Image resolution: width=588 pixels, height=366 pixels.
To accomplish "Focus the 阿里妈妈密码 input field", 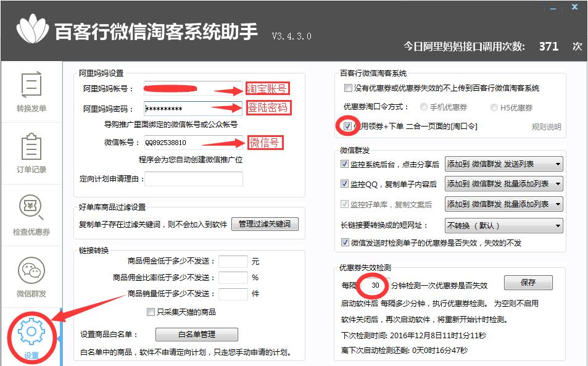I will click(193, 109).
